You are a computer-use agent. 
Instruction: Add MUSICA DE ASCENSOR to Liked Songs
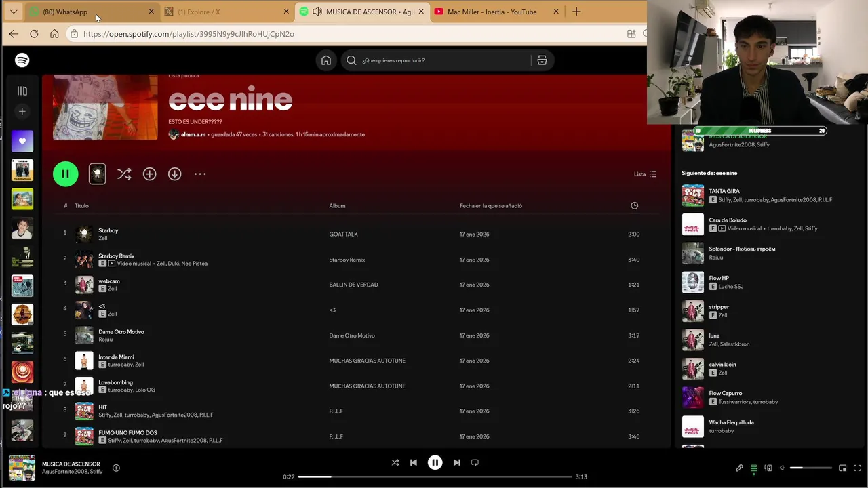[x=116, y=468]
